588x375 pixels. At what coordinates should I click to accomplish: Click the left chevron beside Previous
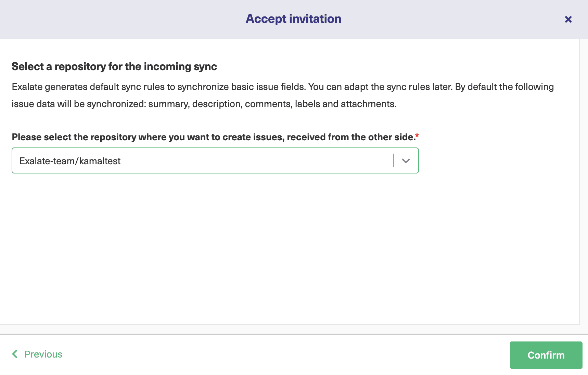point(15,354)
